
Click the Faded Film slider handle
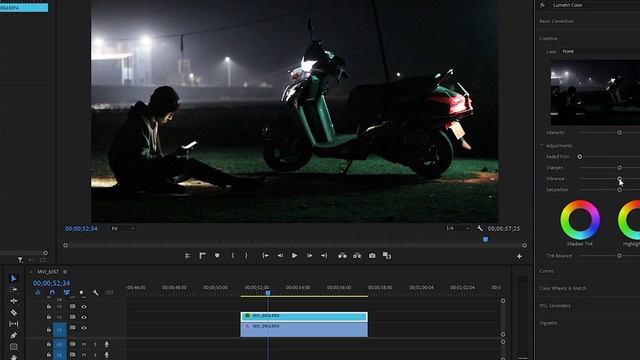click(x=580, y=157)
